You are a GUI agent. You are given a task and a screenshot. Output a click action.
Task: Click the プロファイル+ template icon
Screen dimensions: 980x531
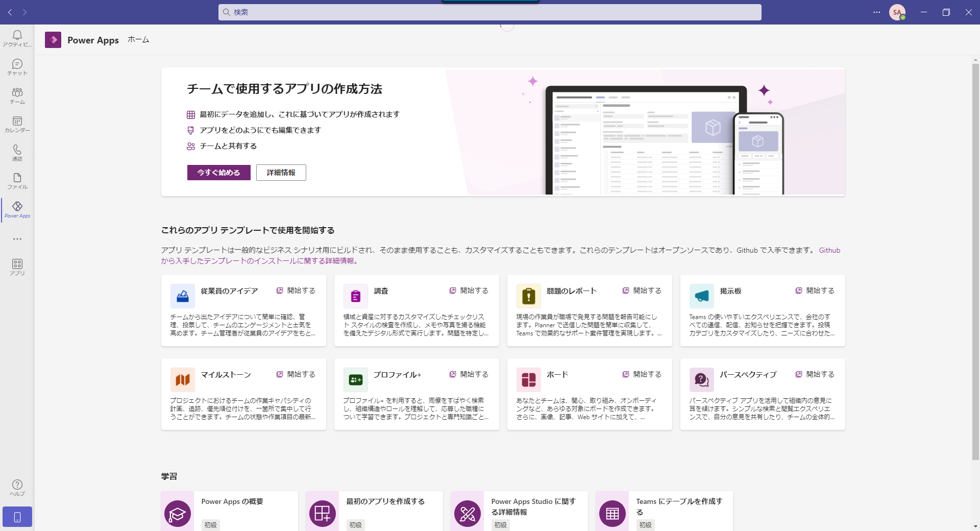click(x=356, y=380)
